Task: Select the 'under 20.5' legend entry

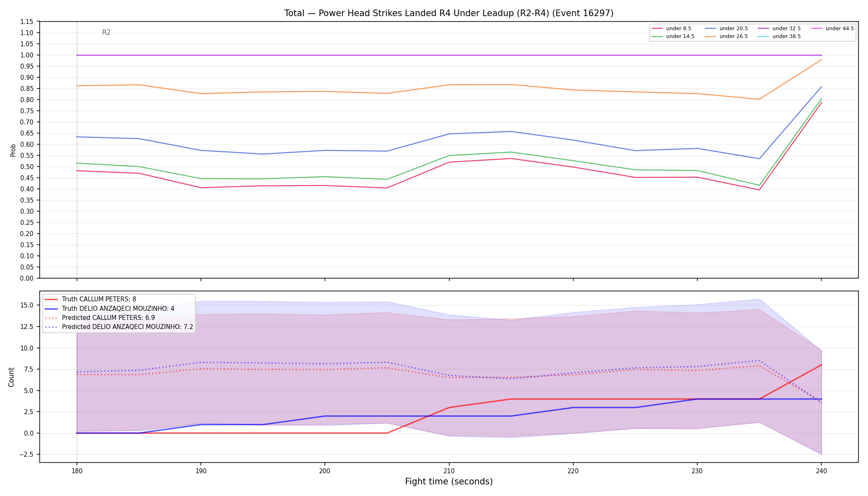Action: [726, 29]
